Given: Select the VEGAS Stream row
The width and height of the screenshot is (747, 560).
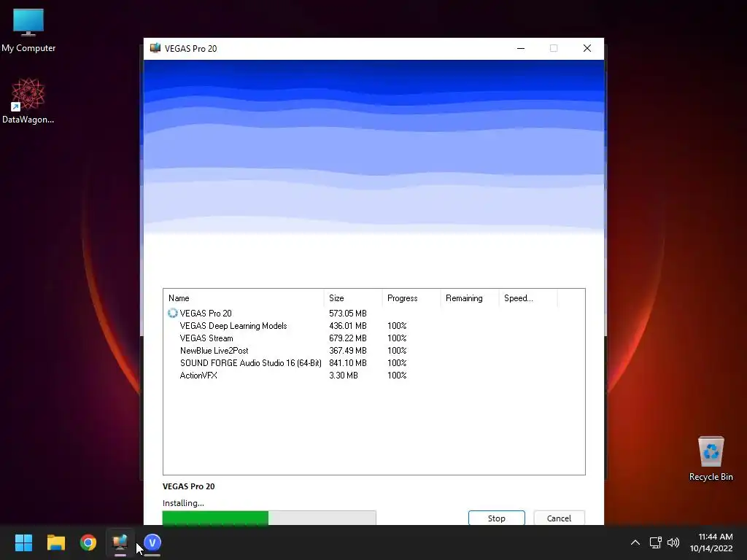Looking at the screenshot, I should point(374,338).
